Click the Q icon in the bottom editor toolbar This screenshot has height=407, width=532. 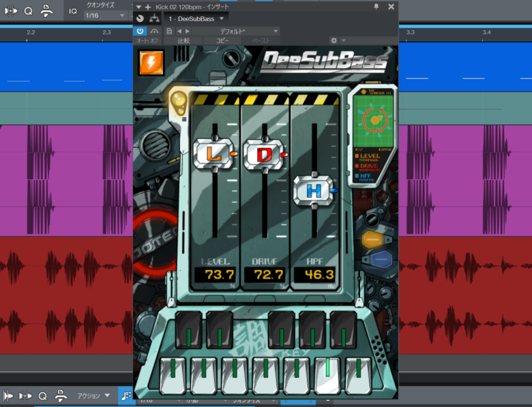(x=43, y=396)
